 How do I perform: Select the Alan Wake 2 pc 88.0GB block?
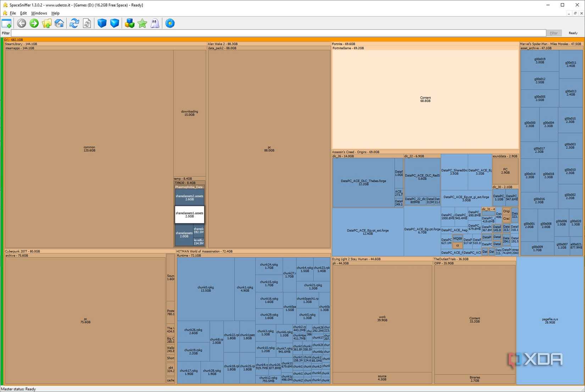pos(269,149)
